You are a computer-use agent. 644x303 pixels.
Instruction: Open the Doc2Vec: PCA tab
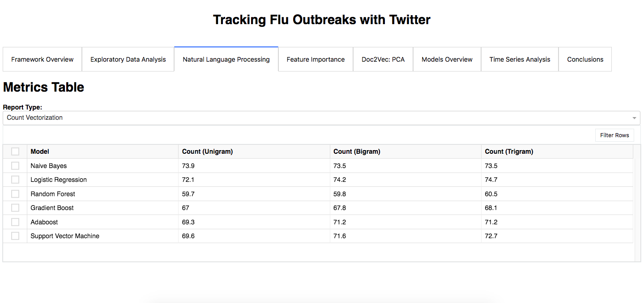coord(383,59)
